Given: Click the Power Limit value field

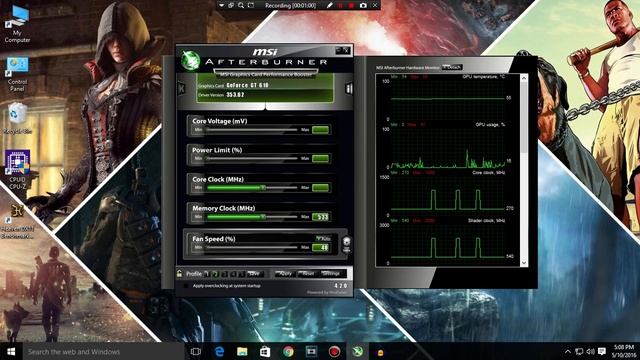Looking at the screenshot, I should pos(320,158).
